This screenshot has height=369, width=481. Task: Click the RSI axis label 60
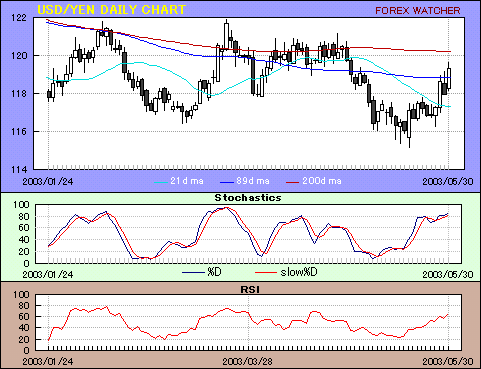(x=23, y=317)
